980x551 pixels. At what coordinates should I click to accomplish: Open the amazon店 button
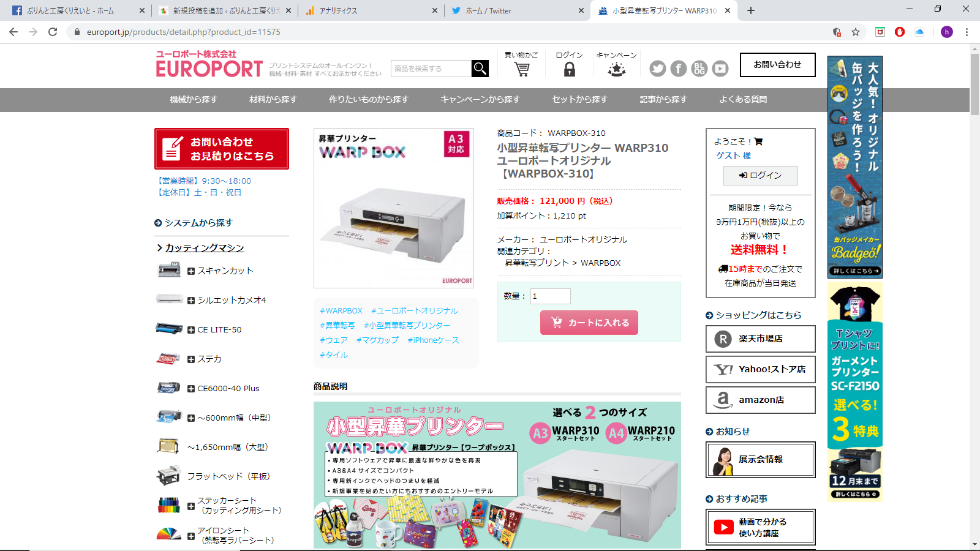[x=761, y=400]
